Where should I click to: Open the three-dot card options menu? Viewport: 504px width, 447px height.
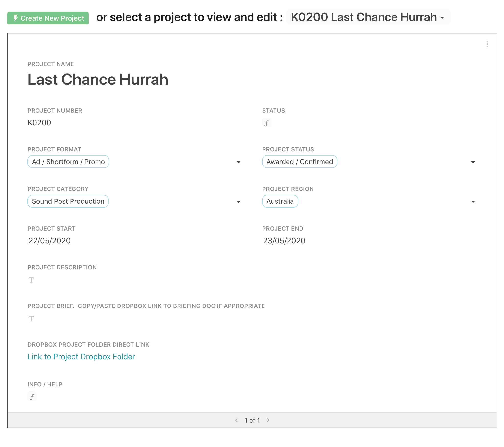pyautogui.click(x=487, y=44)
